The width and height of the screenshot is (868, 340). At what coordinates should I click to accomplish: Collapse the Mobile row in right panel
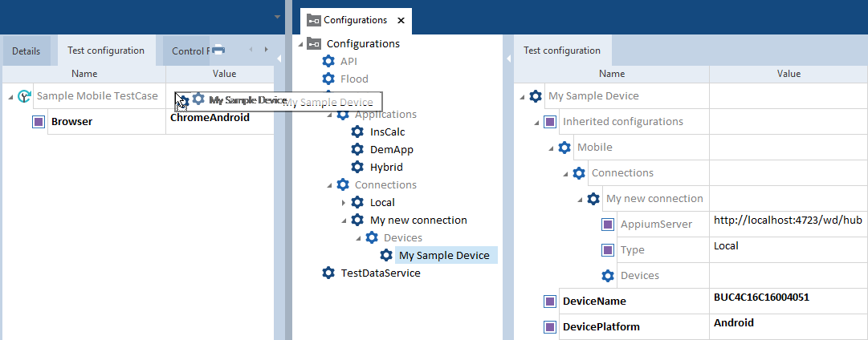click(x=551, y=148)
